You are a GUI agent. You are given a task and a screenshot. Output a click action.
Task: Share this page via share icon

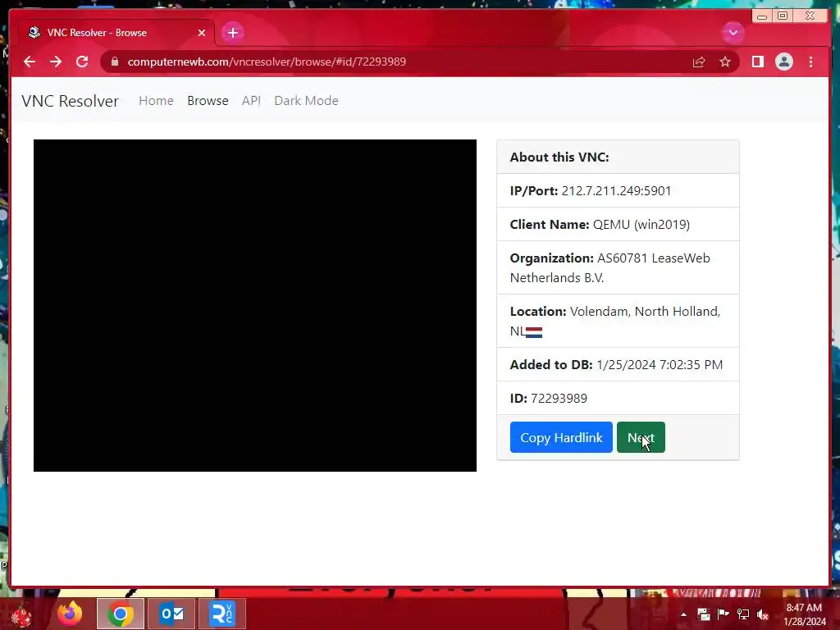[699, 62]
